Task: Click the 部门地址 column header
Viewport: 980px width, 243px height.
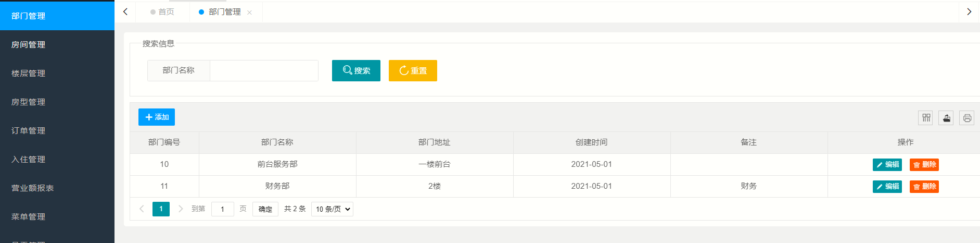Action: click(x=435, y=142)
